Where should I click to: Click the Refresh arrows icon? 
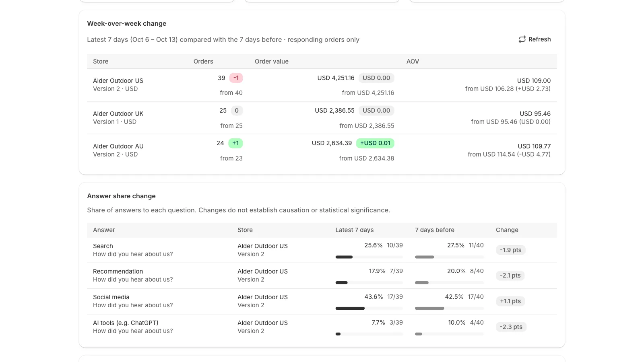click(x=522, y=39)
